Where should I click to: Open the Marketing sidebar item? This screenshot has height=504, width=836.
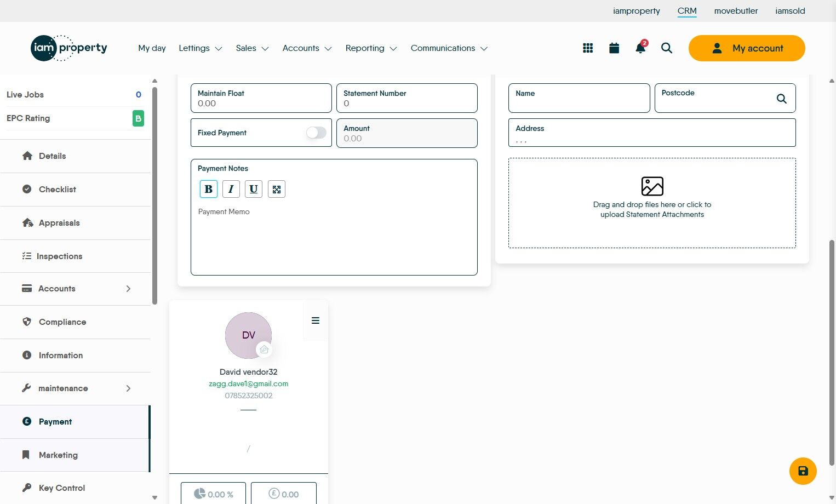pyautogui.click(x=76, y=455)
